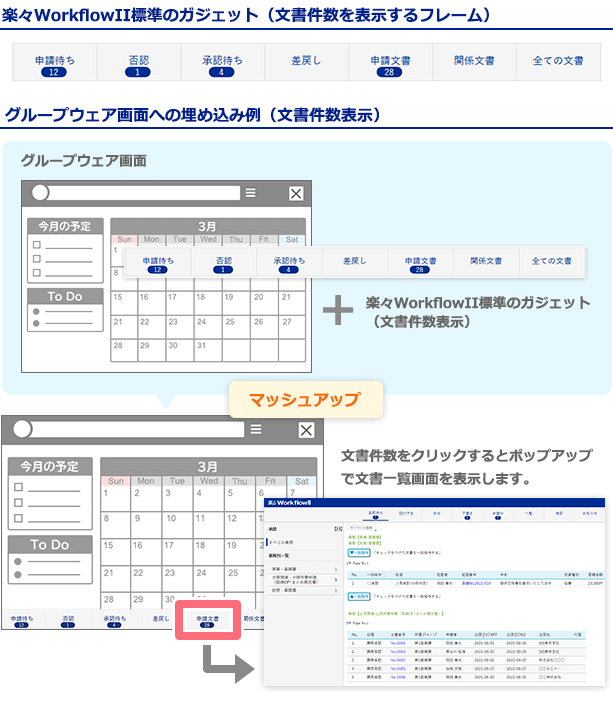Viewport: 613px width, 706px height.
Task: Select day 18 in the lower 3月 calendar
Action: (209, 552)
